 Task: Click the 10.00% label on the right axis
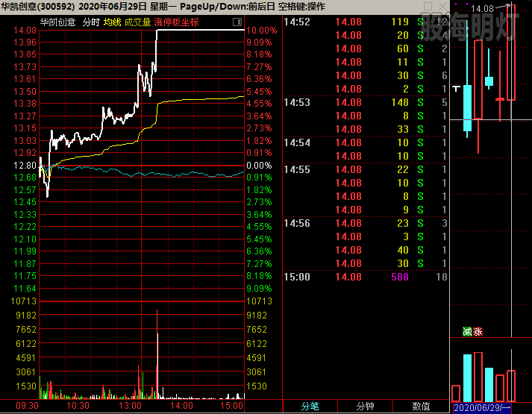click(x=261, y=31)
